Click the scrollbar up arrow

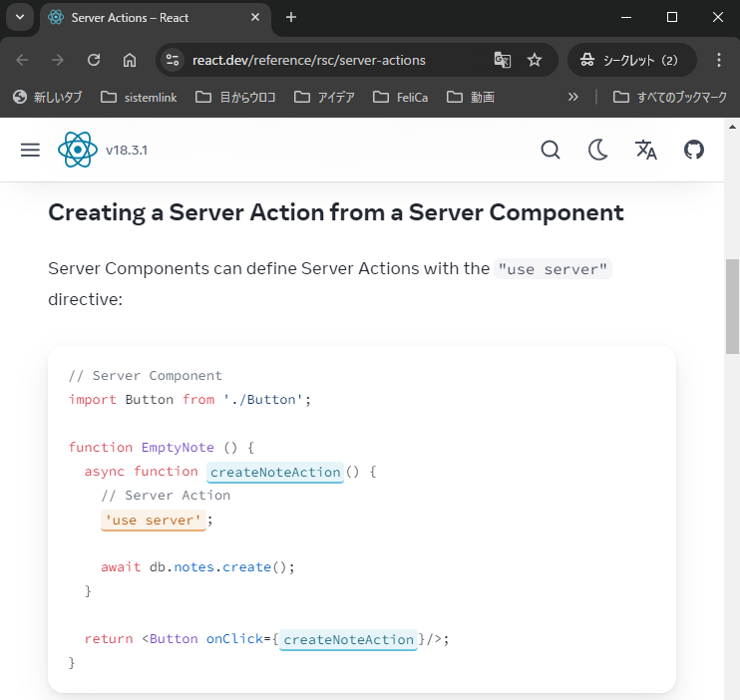coord(732,127)
